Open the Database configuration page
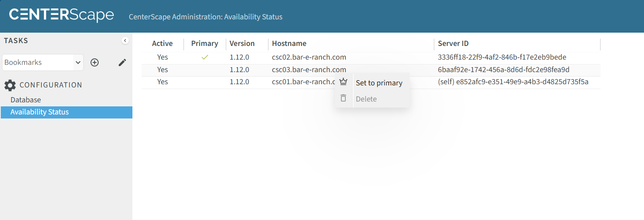Image resolution: width=644 pixels, height=220 pixels. [x=26, y=100]
